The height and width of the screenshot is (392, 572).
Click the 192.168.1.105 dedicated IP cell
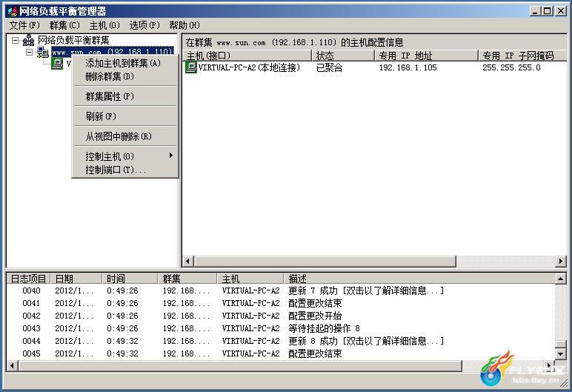[408, 67]
